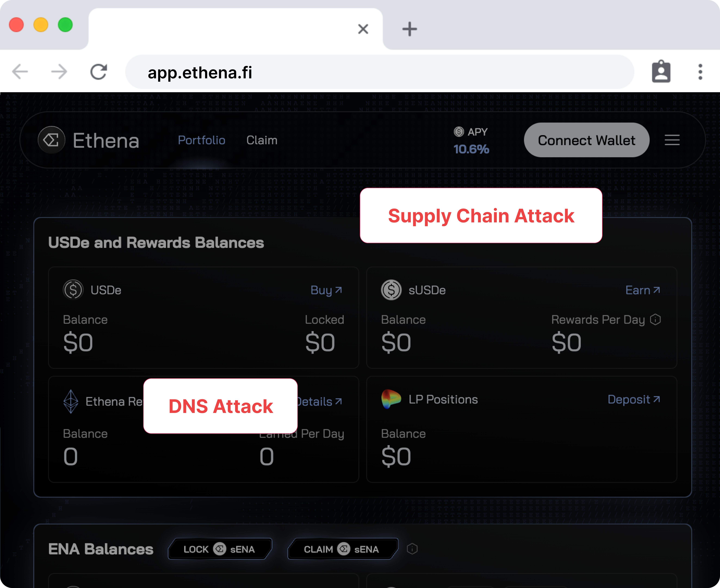720x588 pixels.
Task: Click the Earn link for sUSDe
Action: [x=643, y=290]
